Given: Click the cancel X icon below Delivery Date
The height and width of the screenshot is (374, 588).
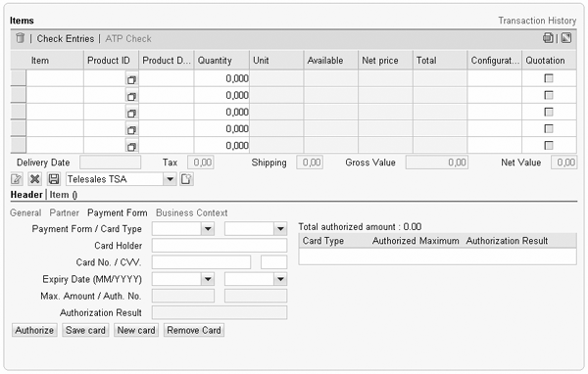Looking at the screenshot, I should [35, 179].
